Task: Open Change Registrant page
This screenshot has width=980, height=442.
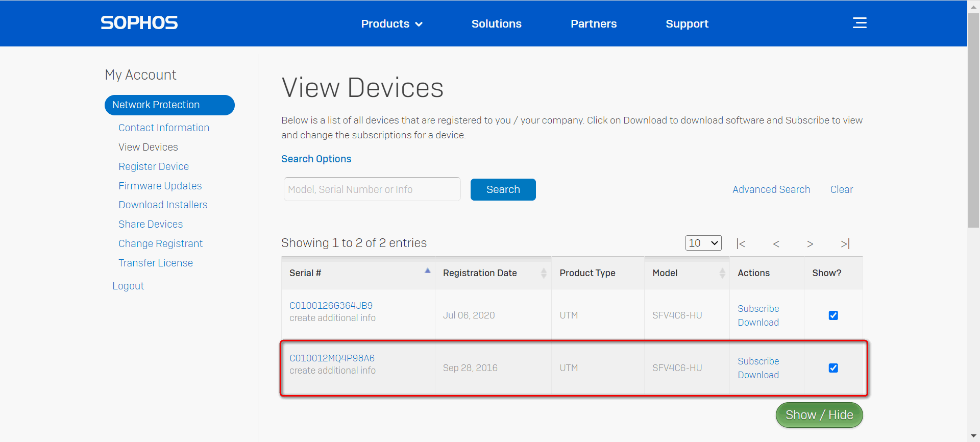Action: (x=160, y=243)
